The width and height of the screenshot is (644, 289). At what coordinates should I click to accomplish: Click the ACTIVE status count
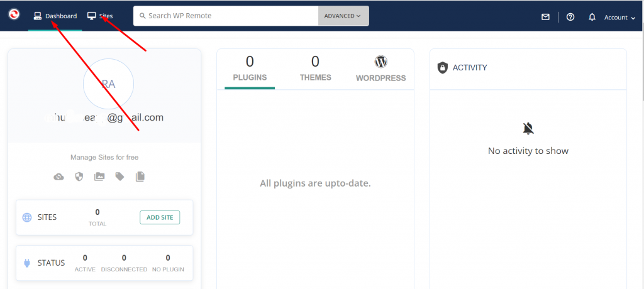coord(85,263)
